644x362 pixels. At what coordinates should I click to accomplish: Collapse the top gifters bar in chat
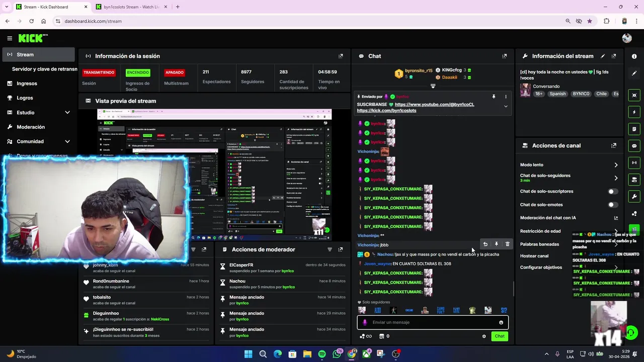tap(433, 86)
